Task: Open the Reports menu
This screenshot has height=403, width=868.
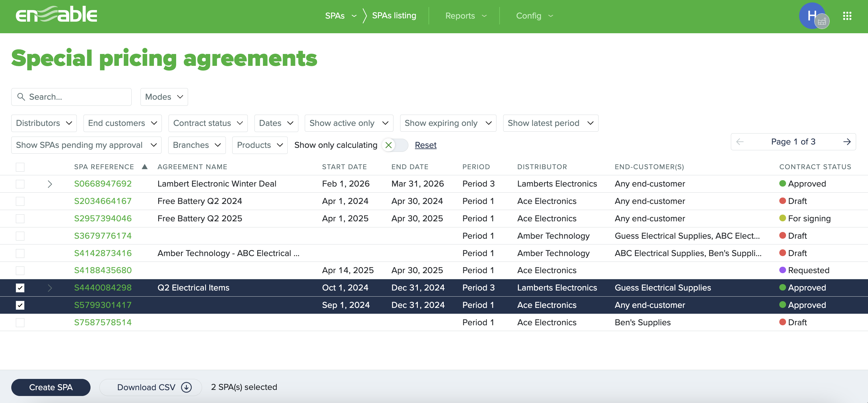Action: [466, 16]
